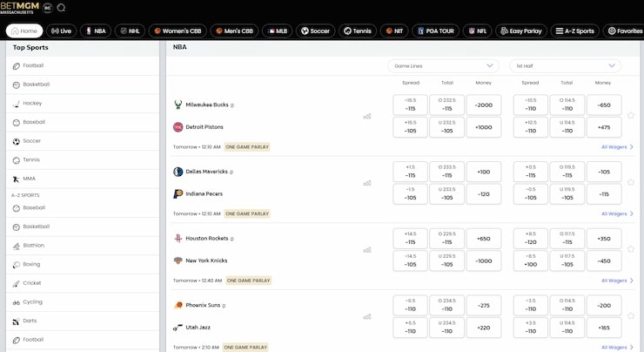Favorite the Rockets vs Knicks game star
This screenshot has width=644, height=352.
631,249
